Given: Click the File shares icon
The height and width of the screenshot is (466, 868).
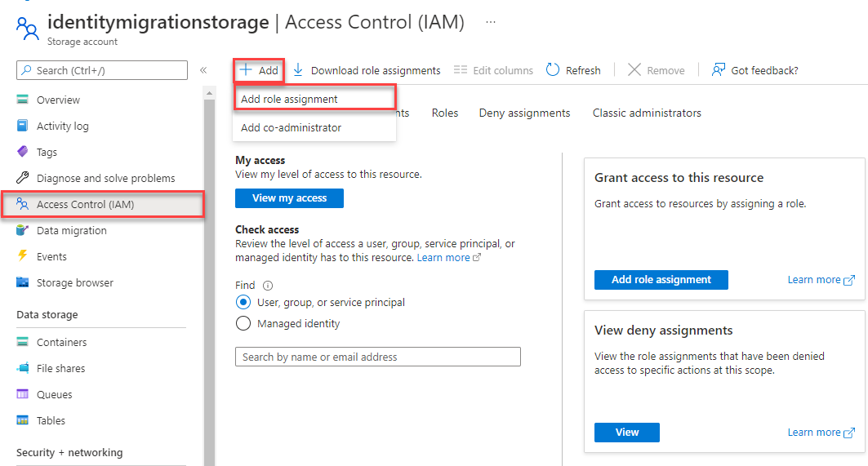Looking at the screenshot, I should coord(23,367).
